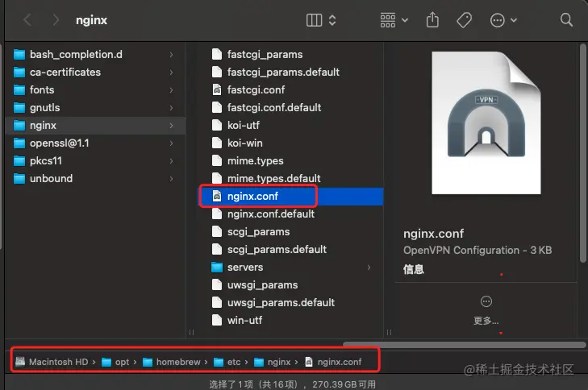The image size is (588, 390).
Task: Select the win-utf file
Action: click(x=290, y=321)
